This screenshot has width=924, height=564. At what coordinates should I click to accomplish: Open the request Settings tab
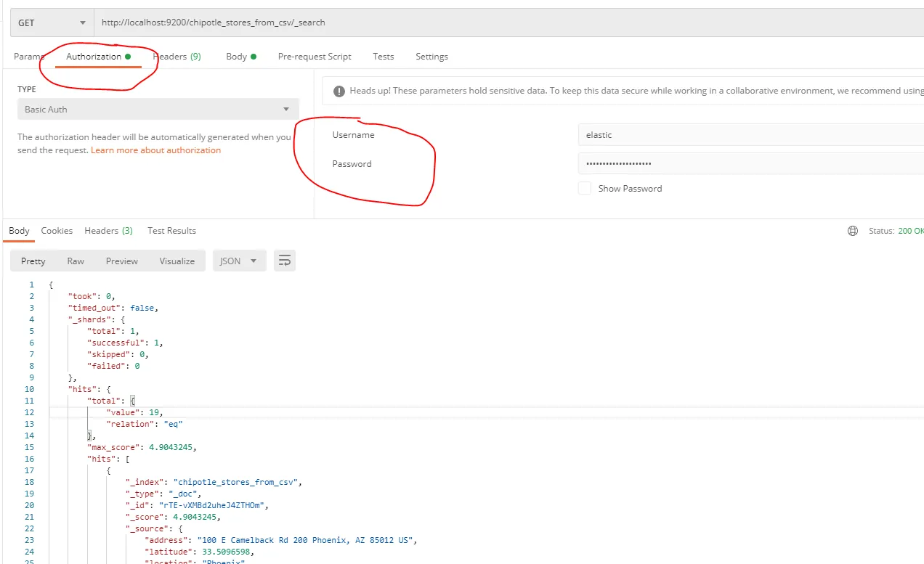pos(431,57)
